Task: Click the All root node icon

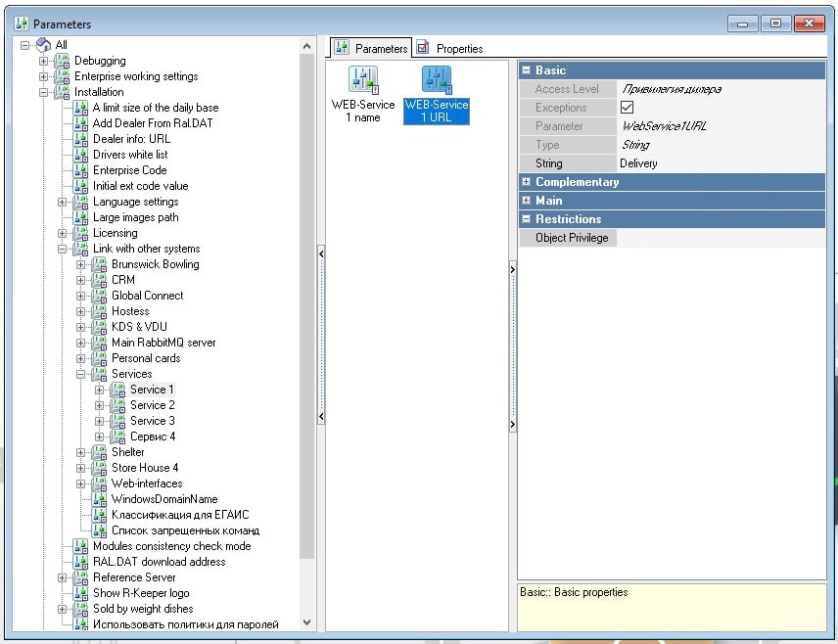Action: [x=44, y=45]
